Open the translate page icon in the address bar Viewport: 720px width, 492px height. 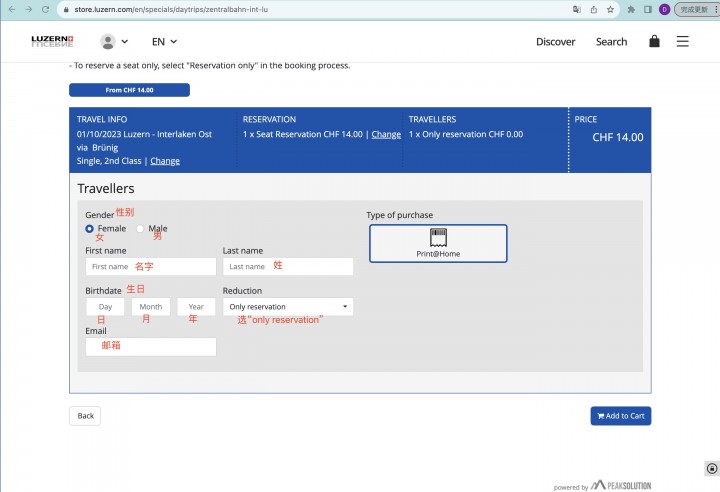577,9
